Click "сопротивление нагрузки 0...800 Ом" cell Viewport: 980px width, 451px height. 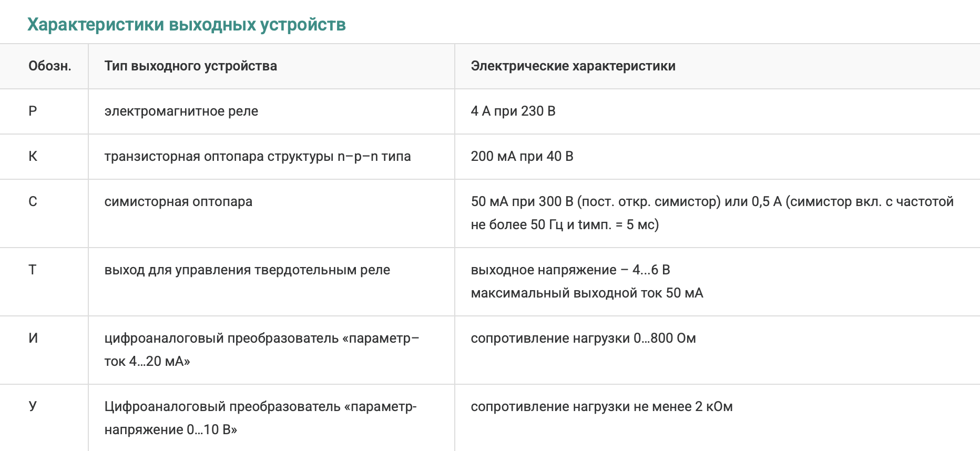click(x=583, y=339)
